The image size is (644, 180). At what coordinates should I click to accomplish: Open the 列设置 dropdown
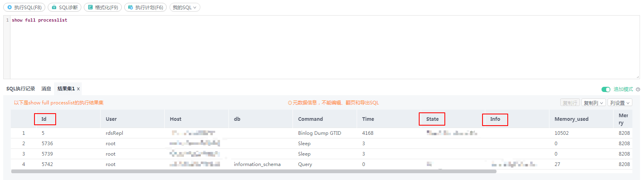click(620, 103)
